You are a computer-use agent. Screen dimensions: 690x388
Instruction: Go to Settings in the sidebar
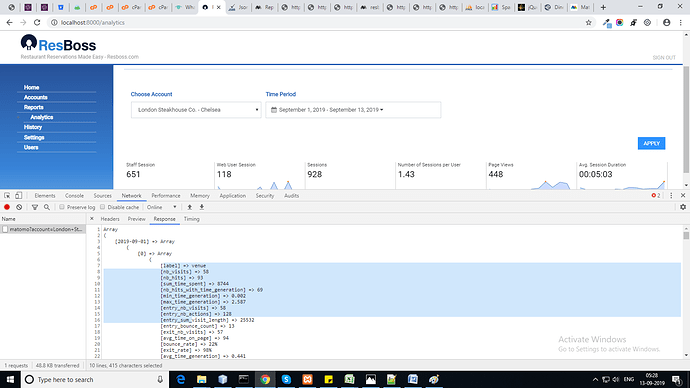(x=34, y=137)
